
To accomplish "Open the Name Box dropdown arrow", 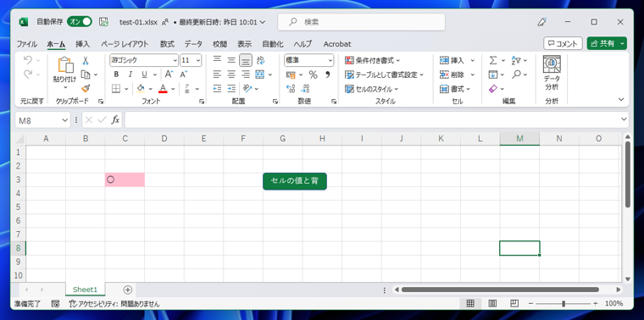I will coord(65,120).
